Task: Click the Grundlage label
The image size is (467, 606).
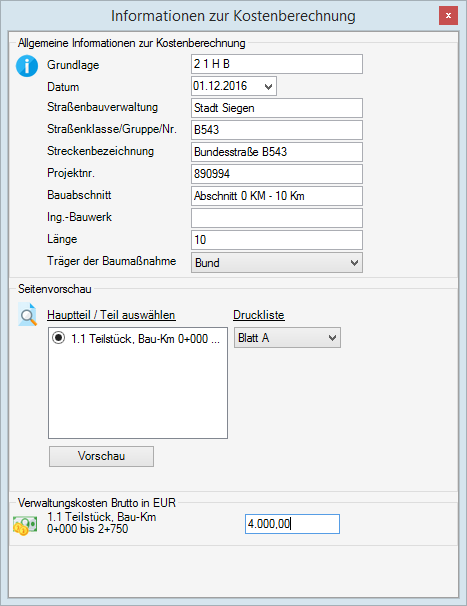Action: click(x=73, y=65)
